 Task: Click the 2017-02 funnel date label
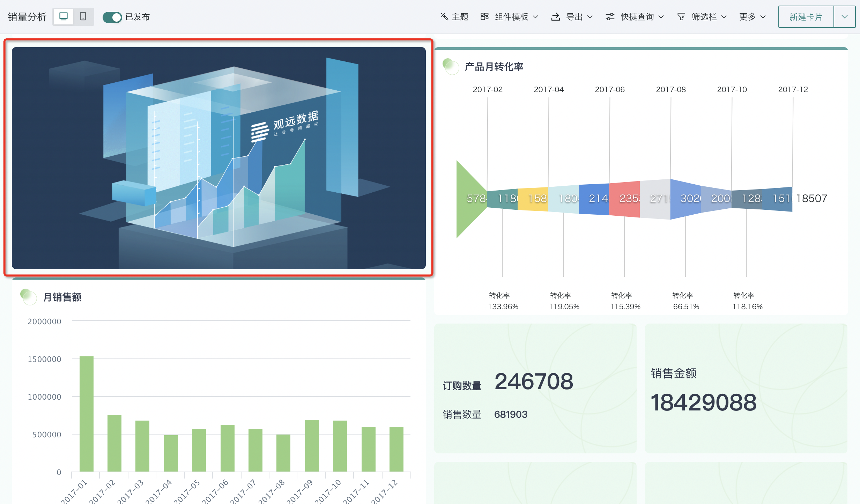[x=488, y=89]
